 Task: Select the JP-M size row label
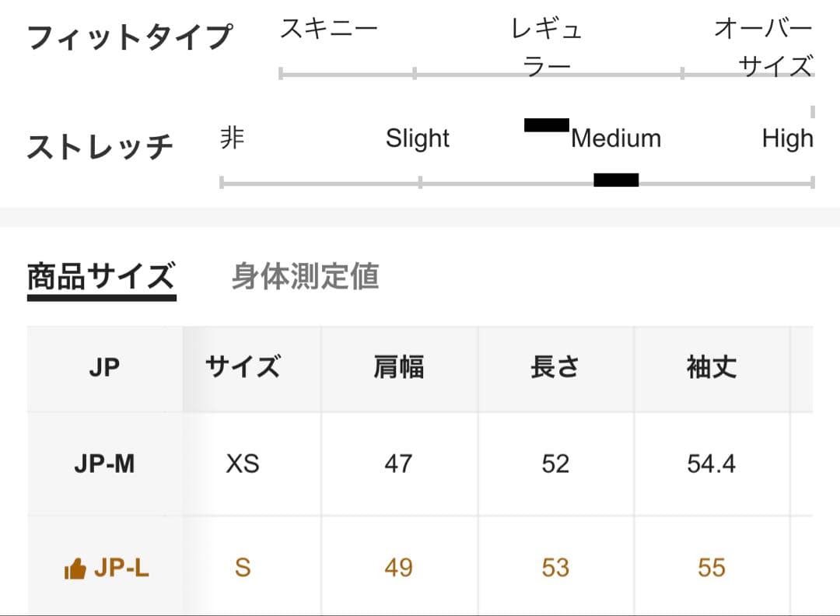click(x=104, y=464)
